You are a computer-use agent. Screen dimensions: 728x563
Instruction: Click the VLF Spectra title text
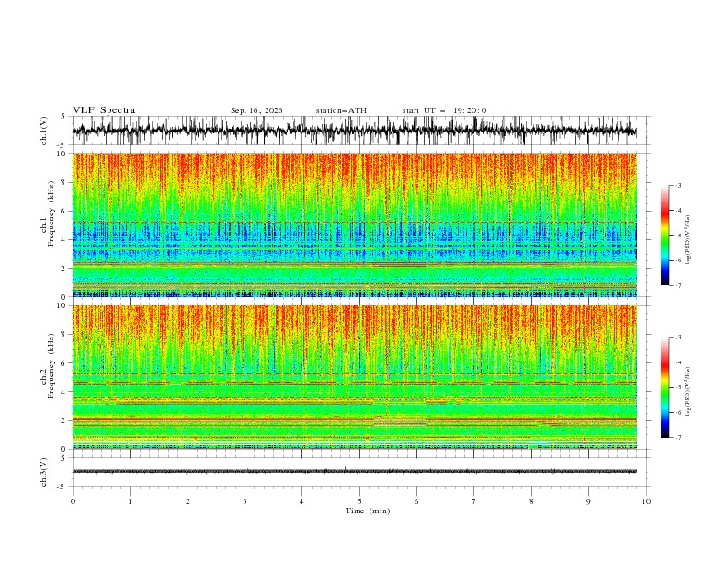(104, 110)
